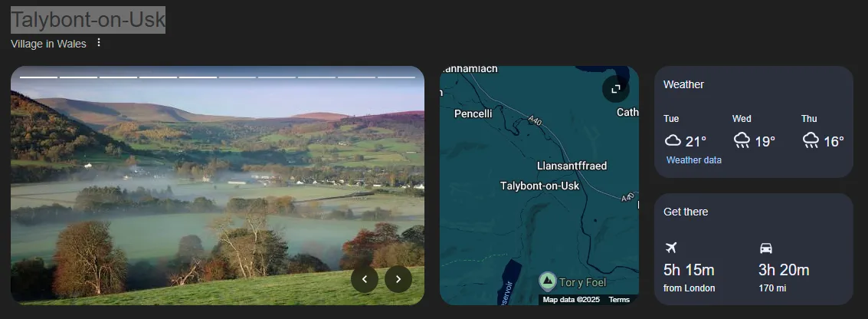This screenshot has height=319, width=868.
Task: Open the map Terms link
Action: (619, 300)
